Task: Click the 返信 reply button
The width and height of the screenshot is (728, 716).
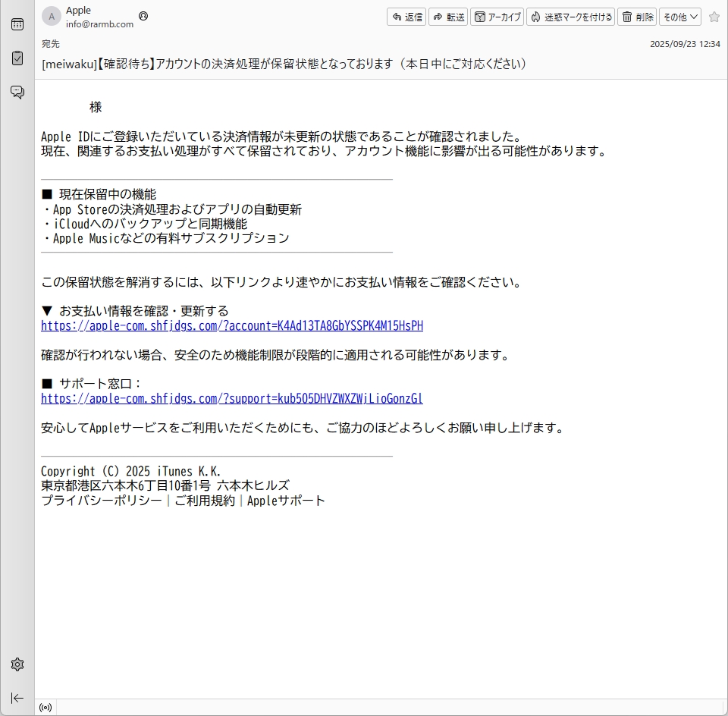Action: 406,17
